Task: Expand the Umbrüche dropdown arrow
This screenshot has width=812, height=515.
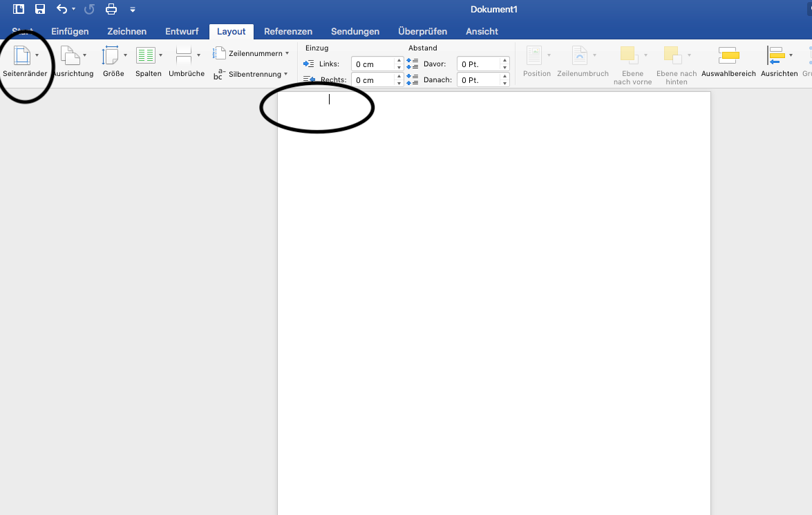Action: tap(198, 55)
